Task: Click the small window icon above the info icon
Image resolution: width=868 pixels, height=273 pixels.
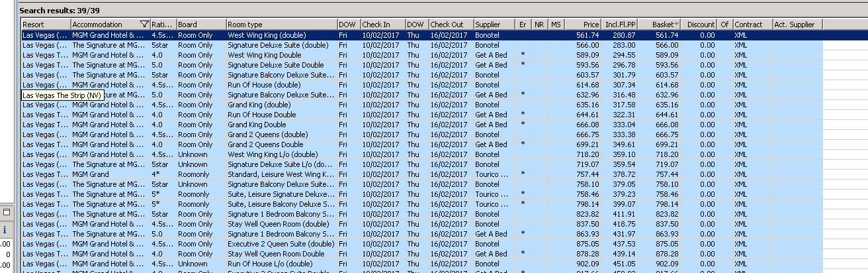Action: pyautogui.click(x=5, y=213)
